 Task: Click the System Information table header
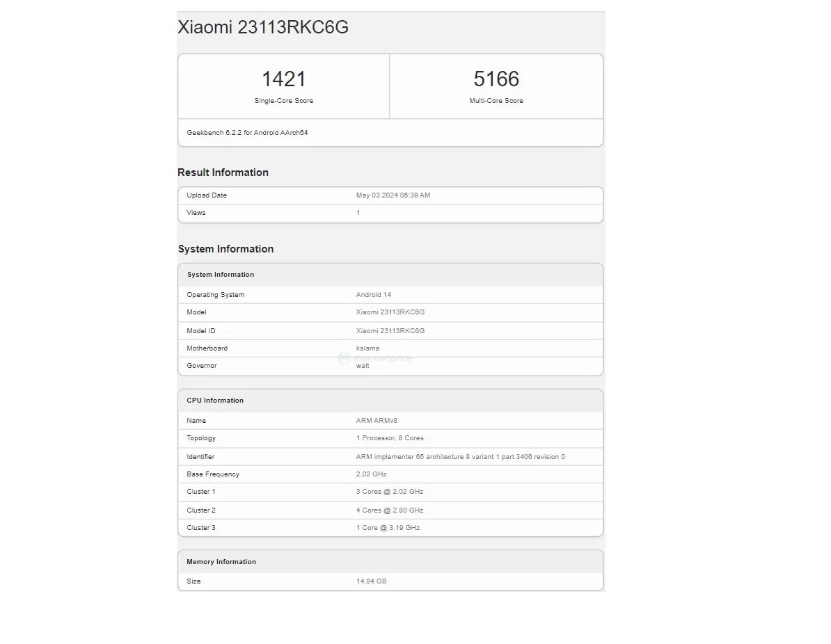tap(221, 275)
